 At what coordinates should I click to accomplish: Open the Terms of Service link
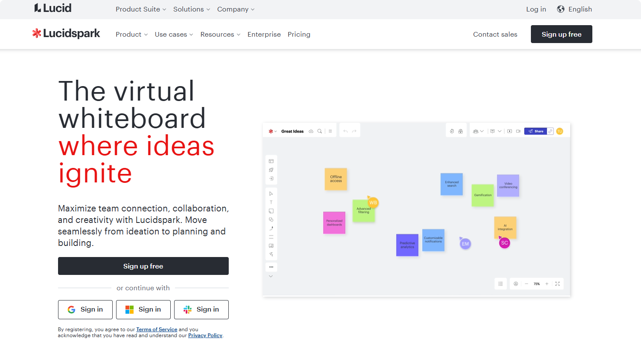pos(157,329)
